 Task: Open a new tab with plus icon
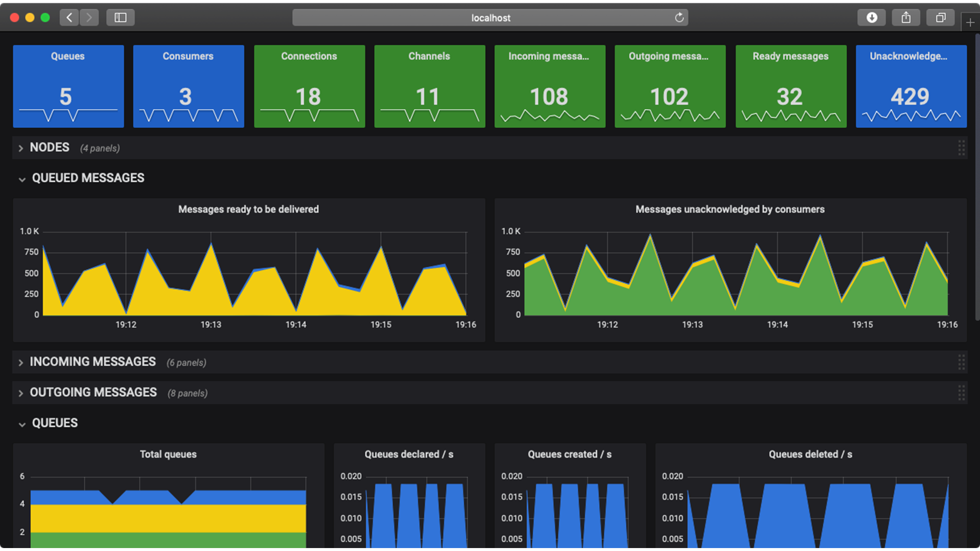[970, 23]
